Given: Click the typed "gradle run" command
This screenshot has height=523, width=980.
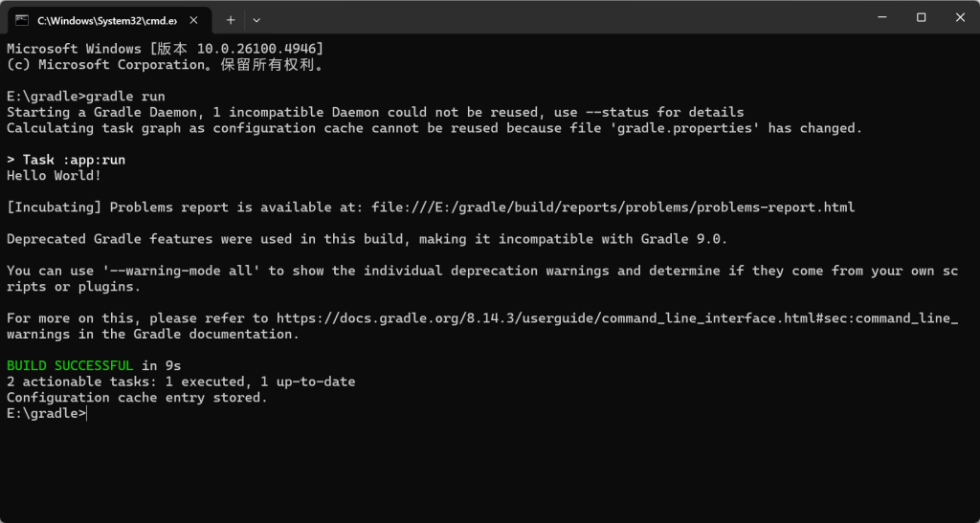Looking at the screenshot, I should [x=125, y=97].
